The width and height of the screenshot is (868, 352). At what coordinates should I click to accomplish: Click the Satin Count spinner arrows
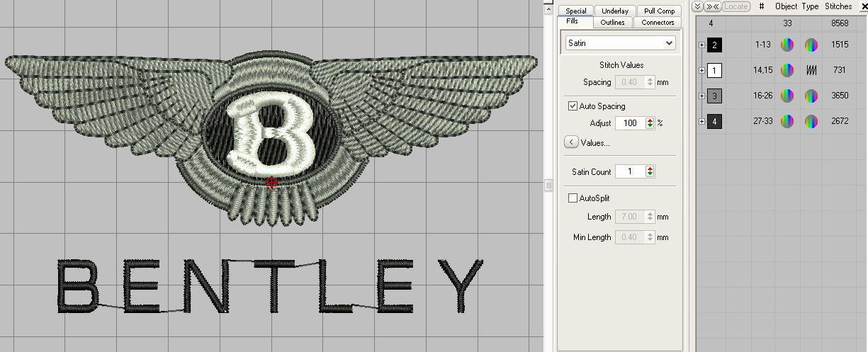click(650, 171)
